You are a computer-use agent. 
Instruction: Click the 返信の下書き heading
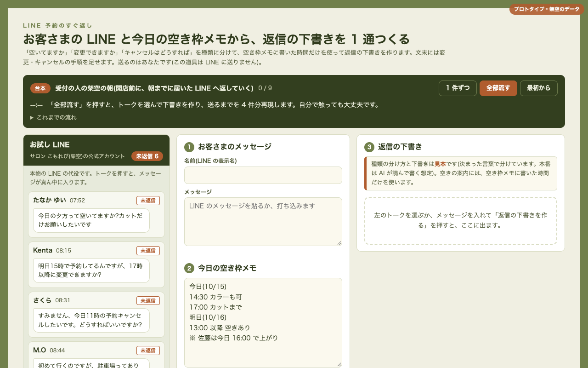[x=400, y=147]
